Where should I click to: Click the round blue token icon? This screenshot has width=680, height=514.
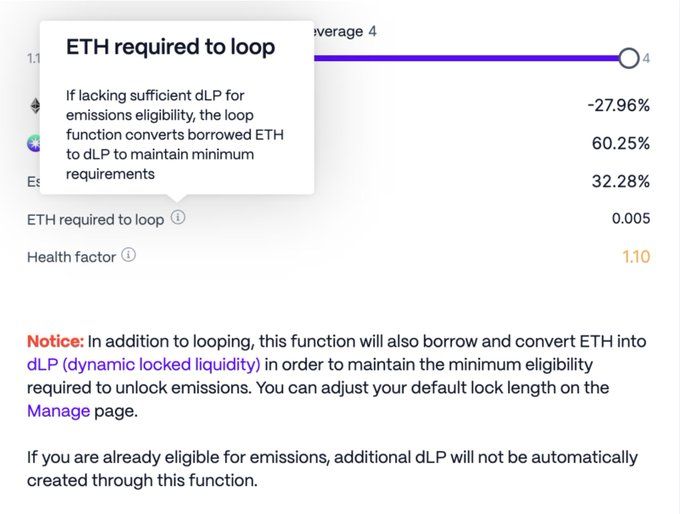tap(34, 144)
